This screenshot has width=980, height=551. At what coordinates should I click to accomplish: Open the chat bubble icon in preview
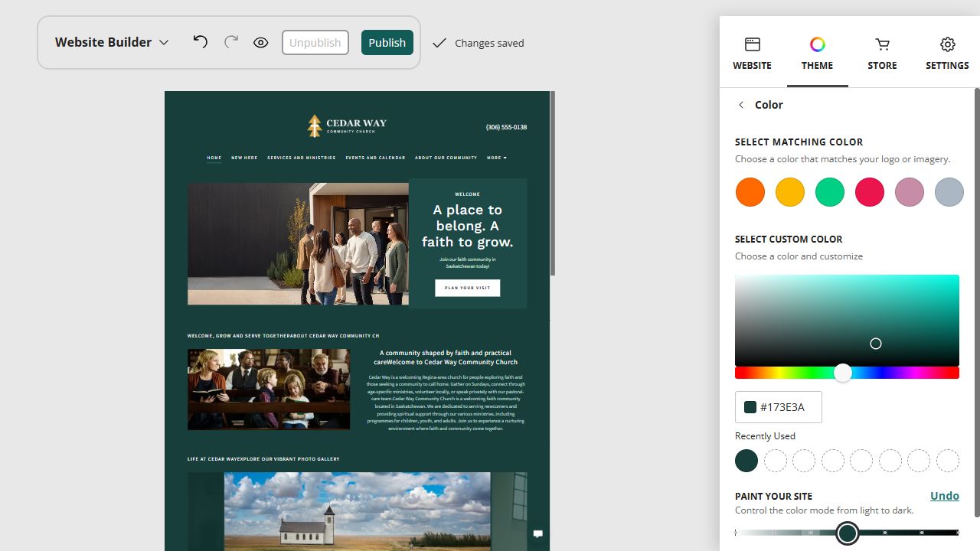point(538,533)
